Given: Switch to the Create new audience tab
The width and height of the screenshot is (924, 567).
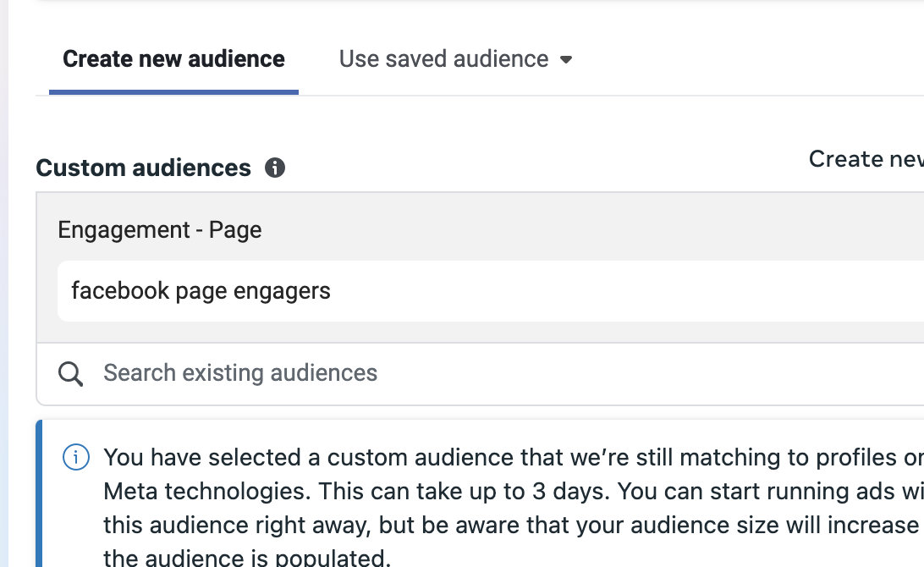Looking at the screenshot, I should tap(173, 59).
